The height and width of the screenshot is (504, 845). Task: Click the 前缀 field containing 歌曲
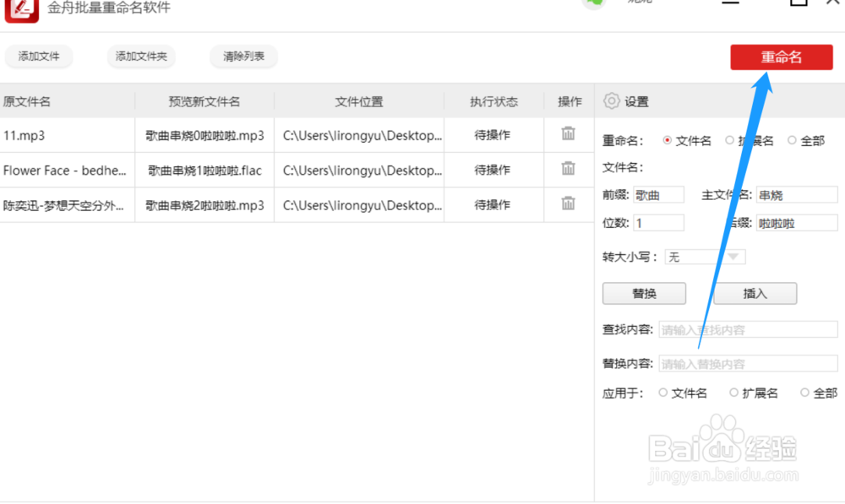point(658,194)
